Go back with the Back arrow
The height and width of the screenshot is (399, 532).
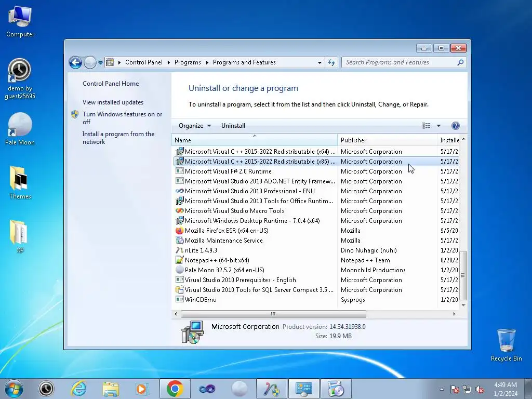click(x=75, y=62)
